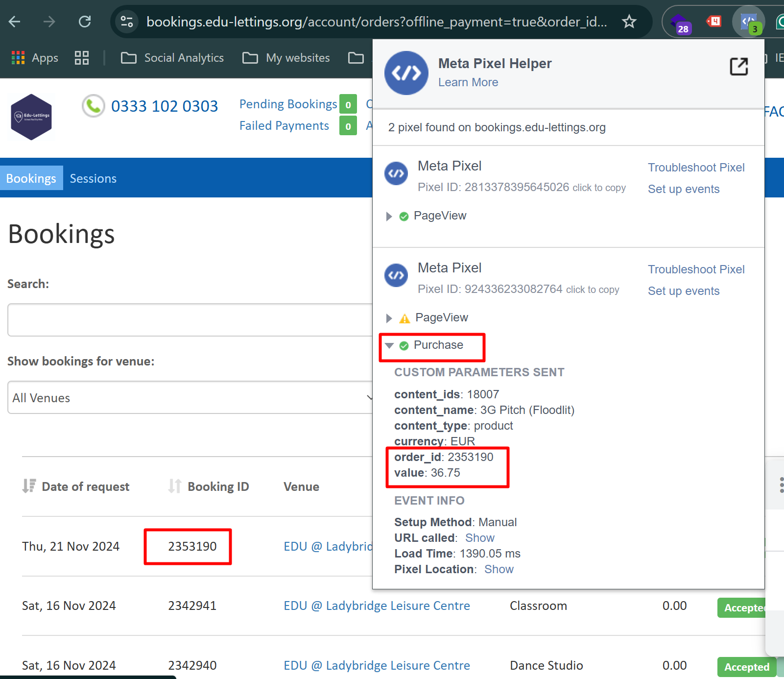
Task: Open Social Analytics bookmarks folder
Action: click(x=172, y=58)
